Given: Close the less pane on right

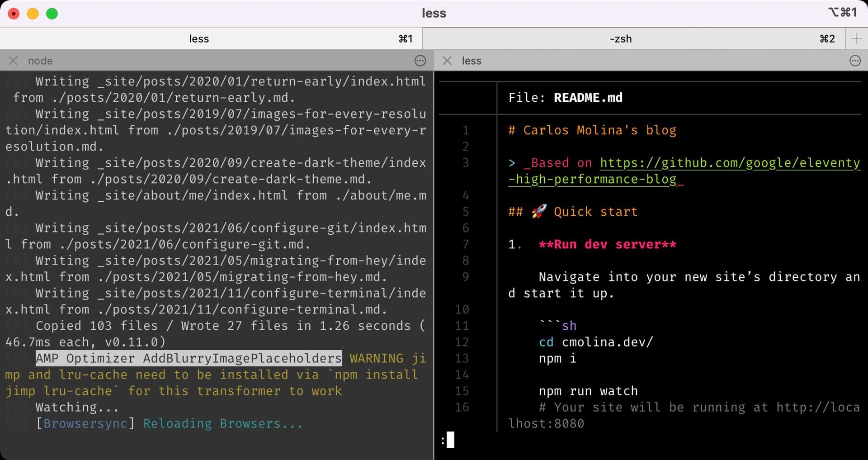Looking at the screenshot, I should coord(447,61).
